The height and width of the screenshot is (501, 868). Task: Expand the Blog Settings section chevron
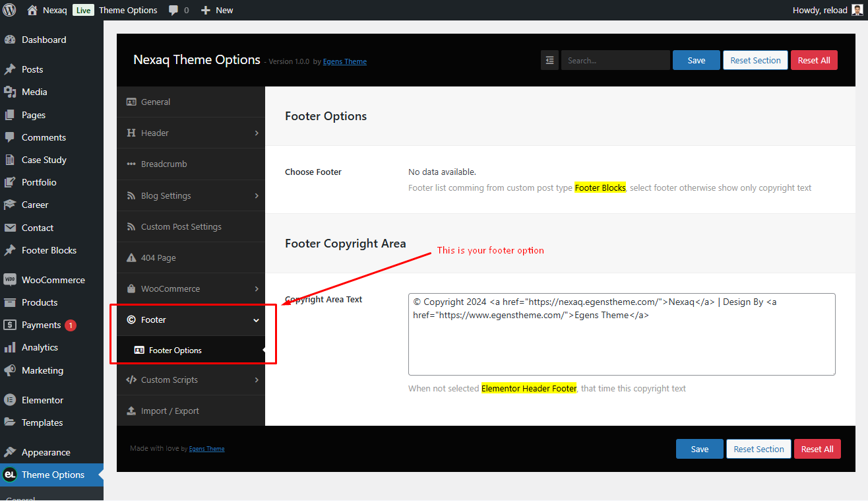coord(257,195)
